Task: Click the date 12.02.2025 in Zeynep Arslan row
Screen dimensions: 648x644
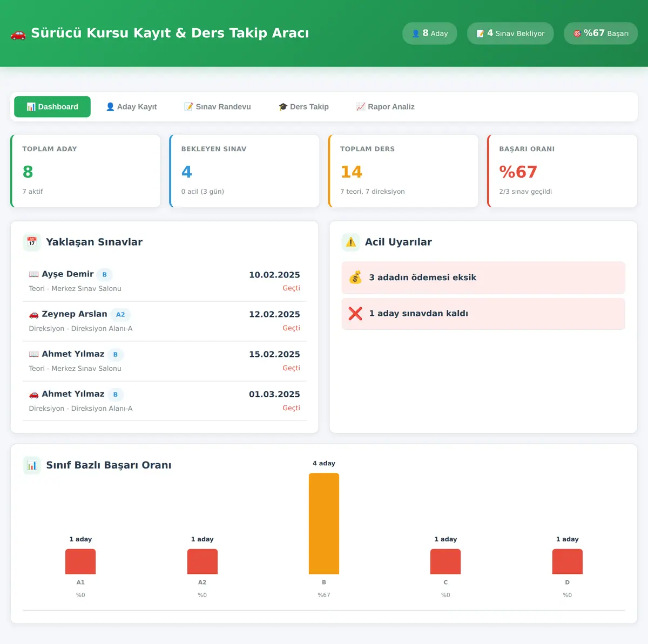Action: pos(274,314)
